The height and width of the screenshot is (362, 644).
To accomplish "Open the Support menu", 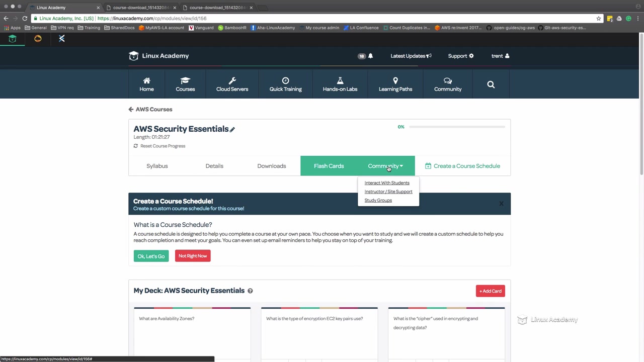I will pyautogui.click(x=461, y=56).
